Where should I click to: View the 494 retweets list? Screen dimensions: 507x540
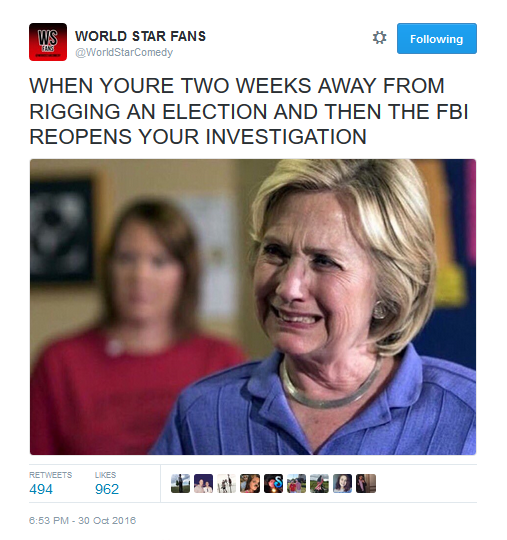[x=41, y=489]
